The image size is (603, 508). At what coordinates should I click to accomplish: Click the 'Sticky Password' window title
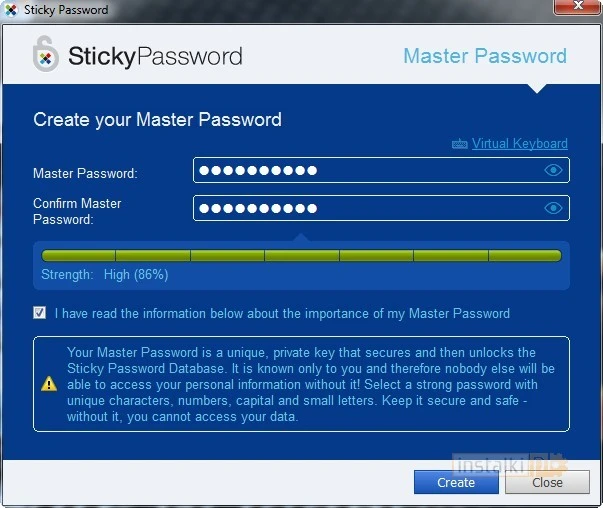pyautogui.click(x=66, y=10)
